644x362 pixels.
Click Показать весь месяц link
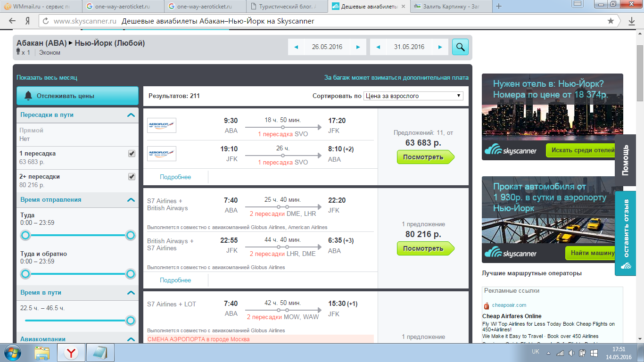point(47,77)
